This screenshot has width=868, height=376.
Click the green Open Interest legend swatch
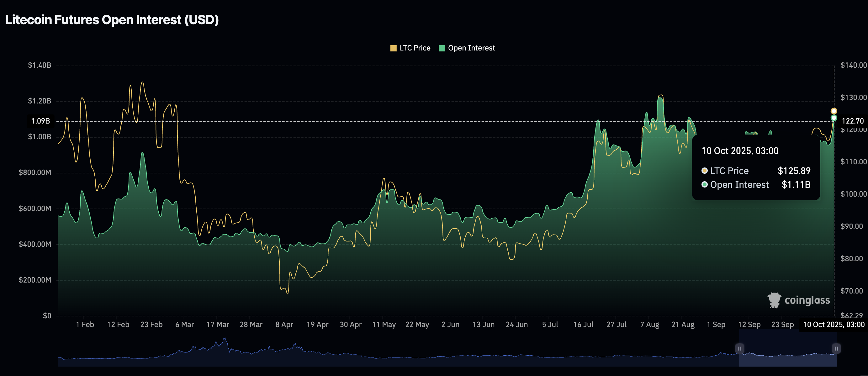442,48
